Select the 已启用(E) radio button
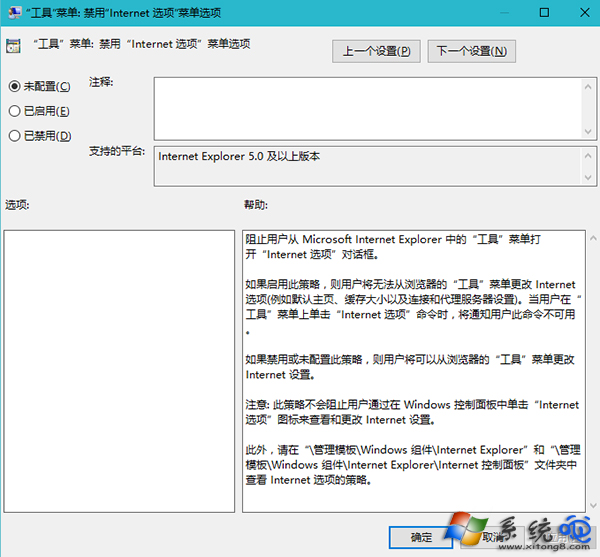Image resolution: width=600 pixels, height=557 pixels. pos(15,111)
